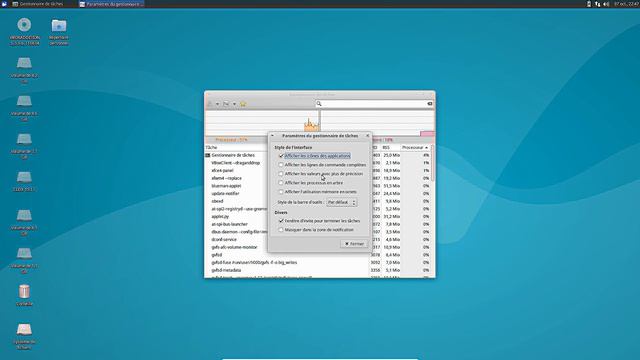
Task: Click the CPU usage graph in Task Manager
Action: 262,121
